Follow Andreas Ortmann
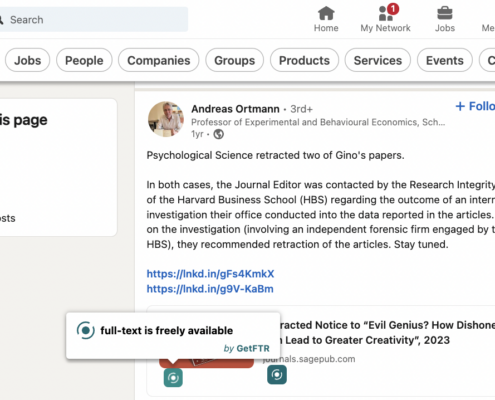 point(475,106)
